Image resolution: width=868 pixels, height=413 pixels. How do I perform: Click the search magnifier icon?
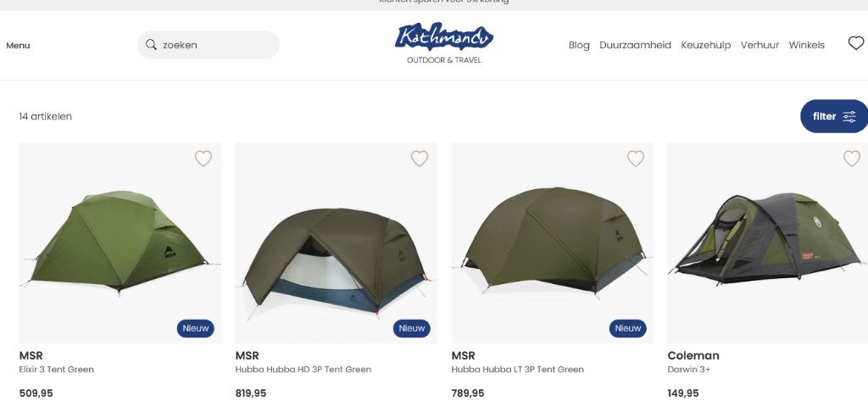(x=151, y=44)
